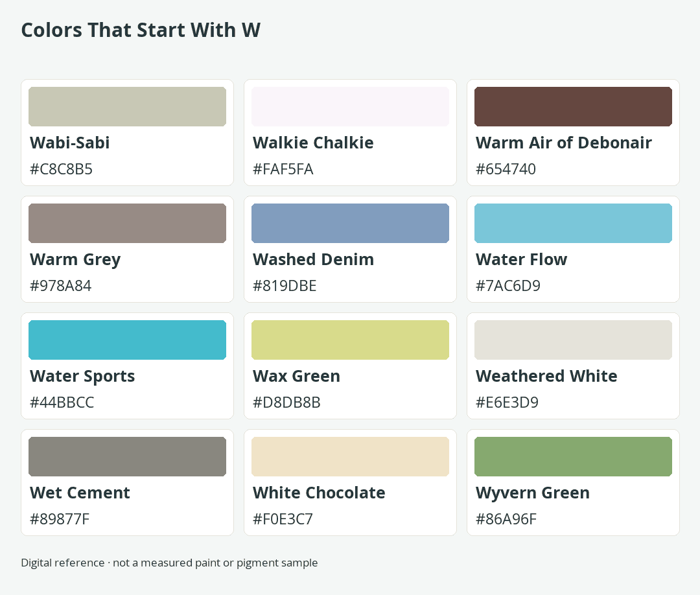Select hex value #7AC6D9
The height and width of the screenshot is (595, 700).
(508, 286)
